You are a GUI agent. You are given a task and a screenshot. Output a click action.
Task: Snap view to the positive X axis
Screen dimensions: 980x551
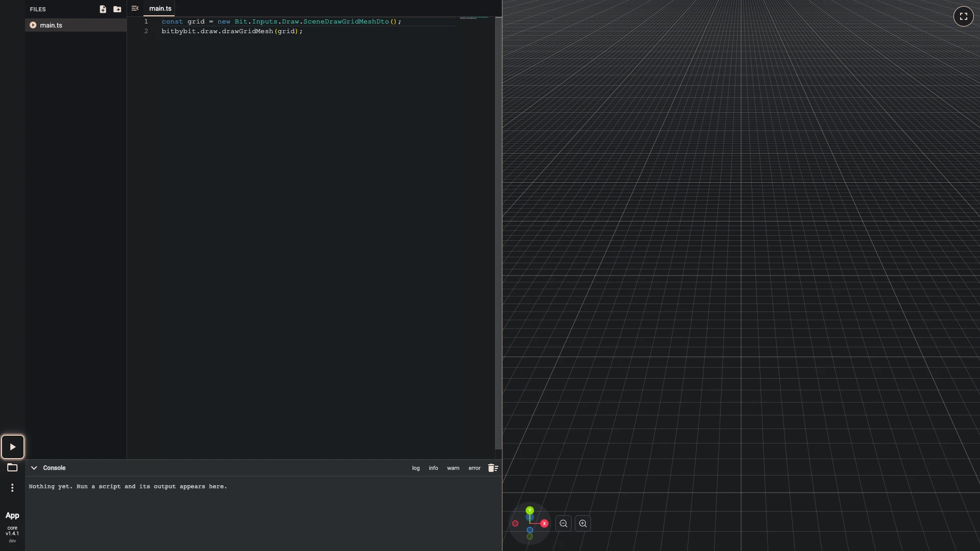pyautogui.click(x=544, y=523)
